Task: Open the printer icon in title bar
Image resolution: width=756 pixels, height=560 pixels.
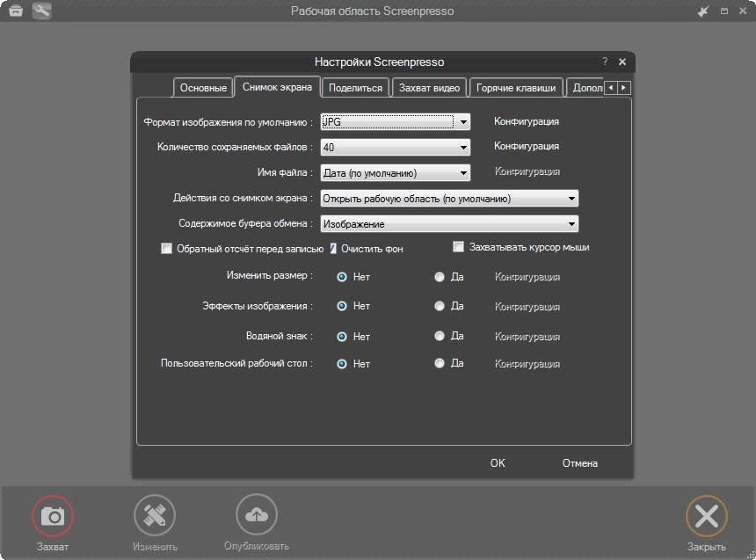Action: coord(16,11)
